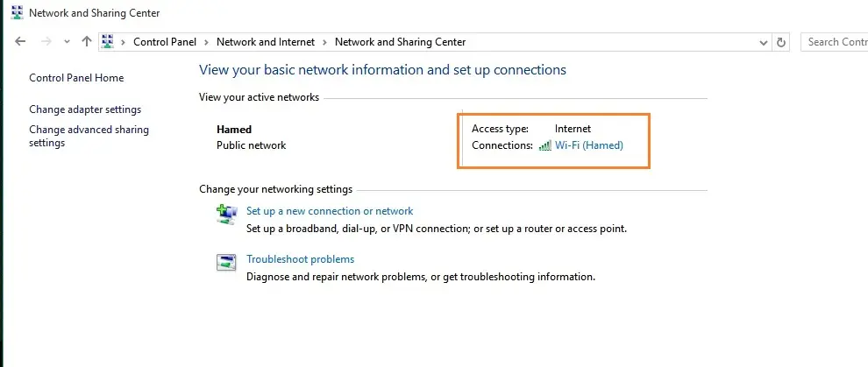The width and height of the screenshot is (868, 367).
Task: Select the Network and Internet breadcrumb
Action: point(267,42)
